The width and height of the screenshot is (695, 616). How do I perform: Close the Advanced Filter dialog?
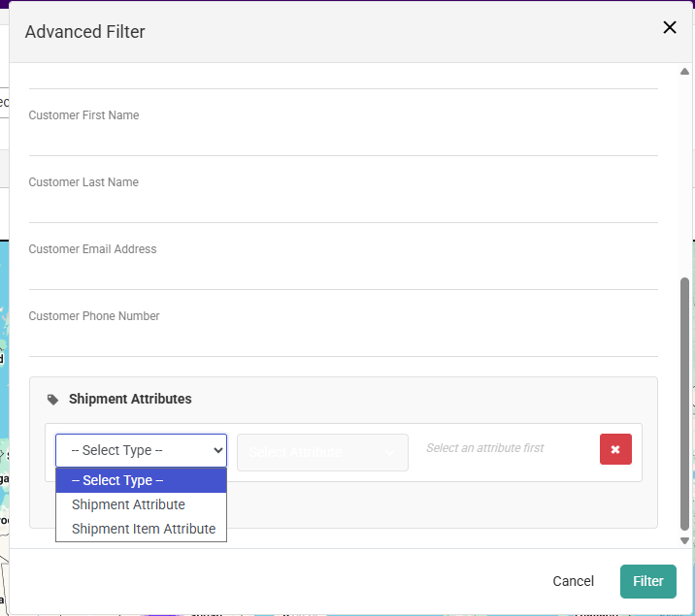coord(670,27)
